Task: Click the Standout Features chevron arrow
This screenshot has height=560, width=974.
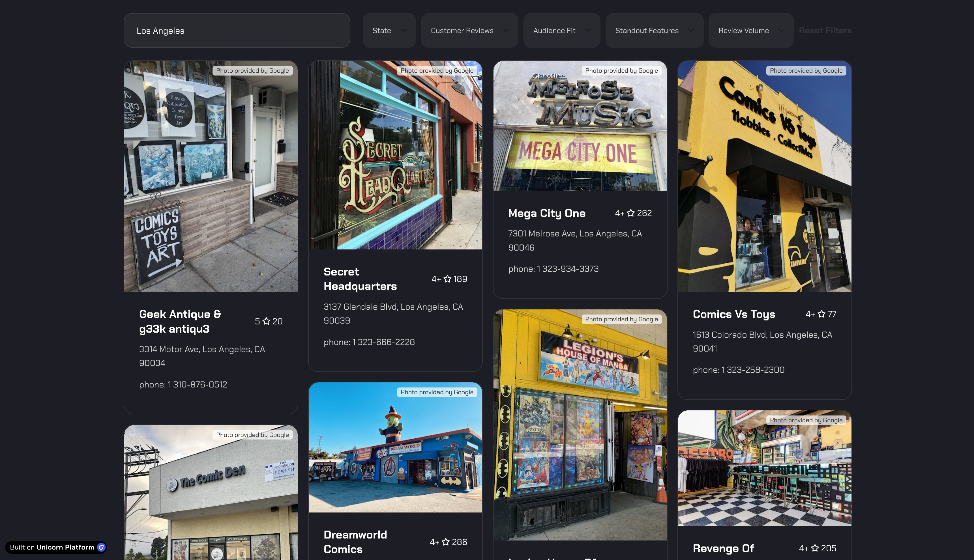Action: pos(691,30)
